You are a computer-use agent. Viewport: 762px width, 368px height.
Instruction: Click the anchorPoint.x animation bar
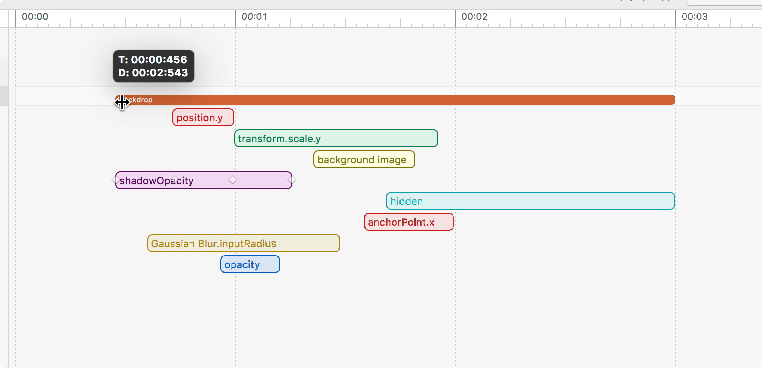409,222
